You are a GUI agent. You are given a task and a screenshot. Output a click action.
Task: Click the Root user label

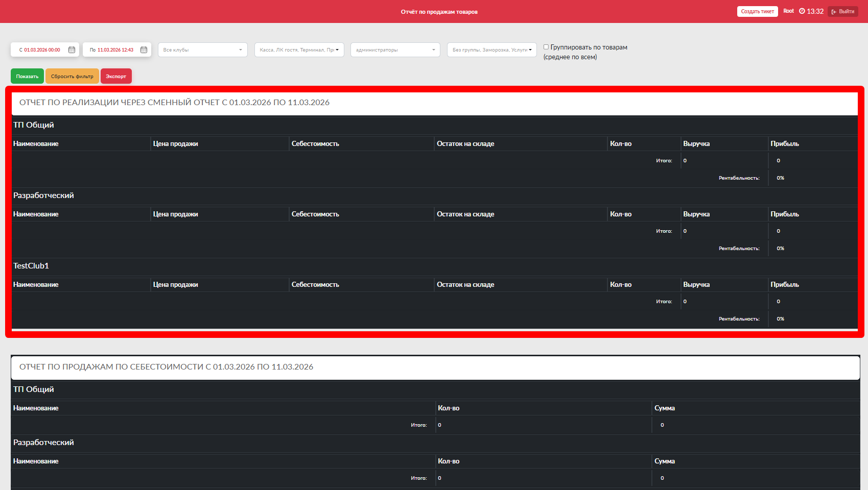pos(788,11)
